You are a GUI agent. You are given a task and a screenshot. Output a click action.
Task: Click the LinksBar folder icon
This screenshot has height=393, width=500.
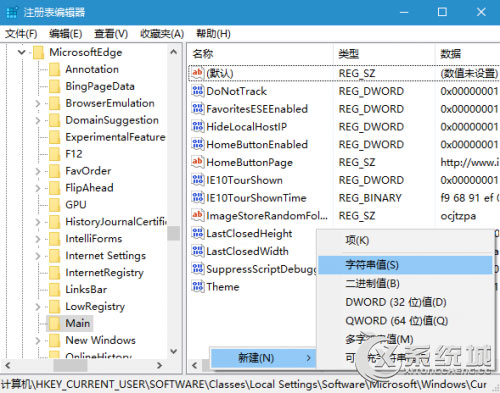click(x=54, y=289)
